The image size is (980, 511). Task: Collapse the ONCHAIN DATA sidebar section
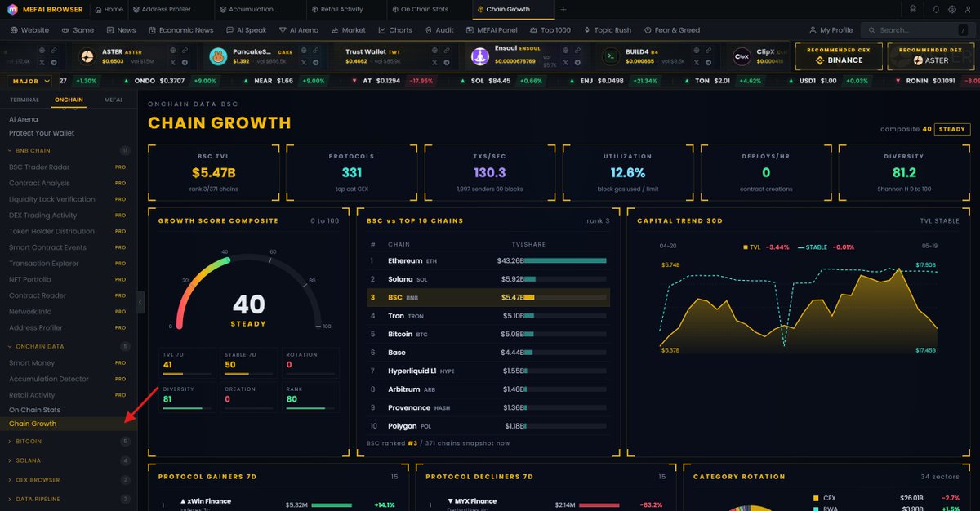[x=69, y=347]
